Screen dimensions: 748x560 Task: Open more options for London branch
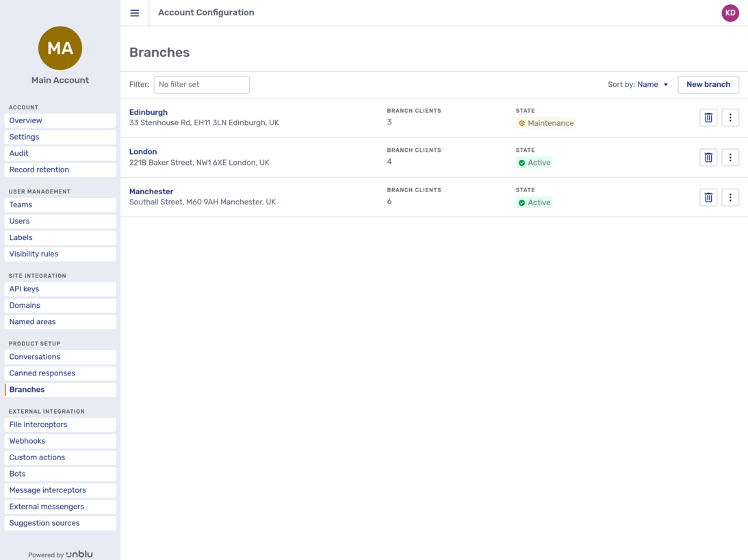[730, 157]
